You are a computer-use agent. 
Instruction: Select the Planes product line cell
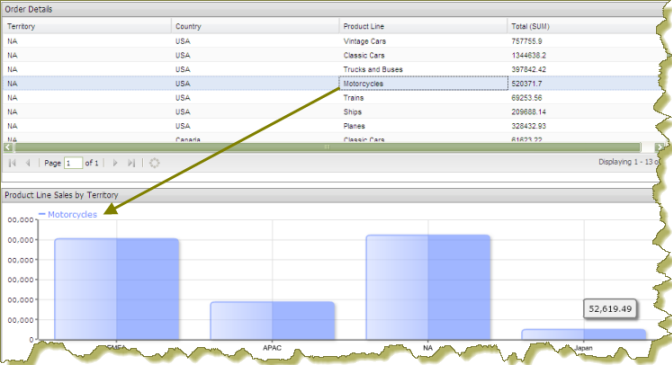354,126
